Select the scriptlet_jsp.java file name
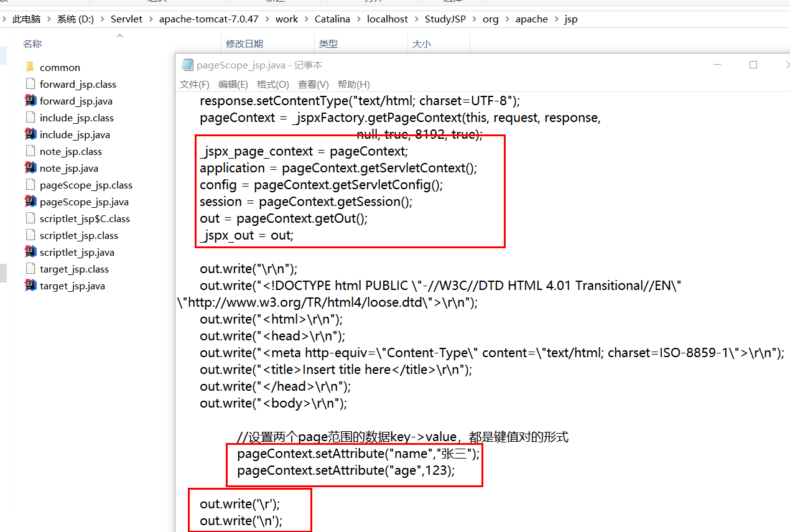790x532 pixels. [x=77, y=252]
